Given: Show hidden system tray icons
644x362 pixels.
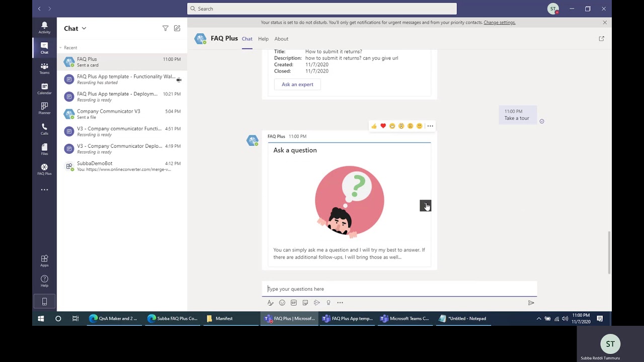Looking at the screenshot, I should pyautogui.click(x=539, y=319).
